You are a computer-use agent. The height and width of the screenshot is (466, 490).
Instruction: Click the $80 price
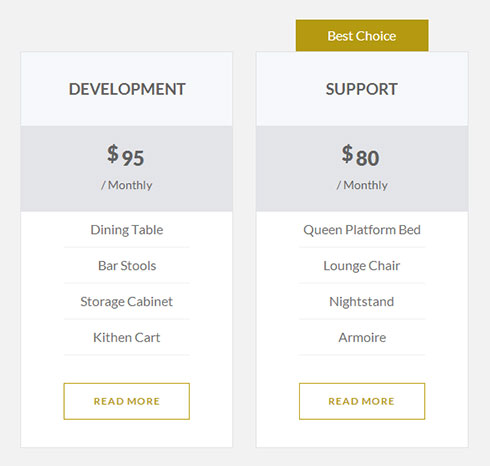tap(361, 156)
